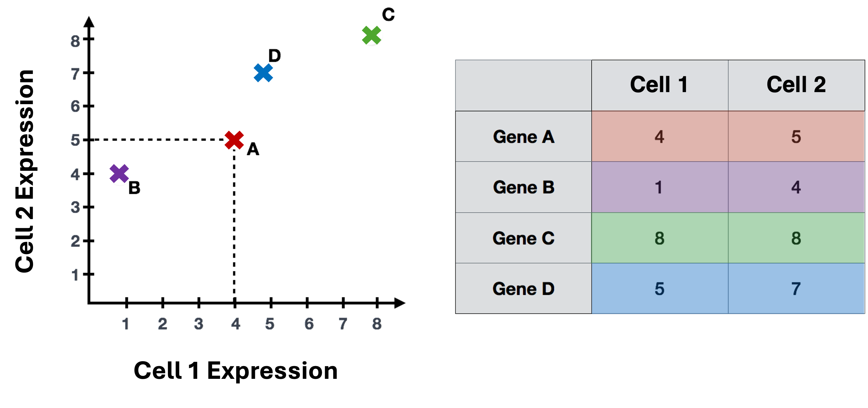Click the Gene B row label
Screen dimensions: 868x408
point(524,187)
